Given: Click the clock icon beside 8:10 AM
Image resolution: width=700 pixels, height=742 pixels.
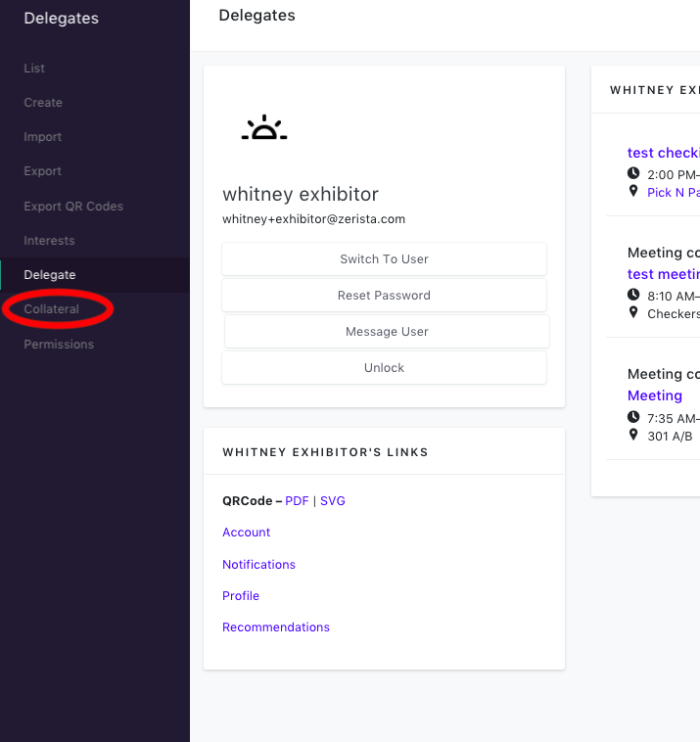Looking at the screenshot, I should point(633,295).
